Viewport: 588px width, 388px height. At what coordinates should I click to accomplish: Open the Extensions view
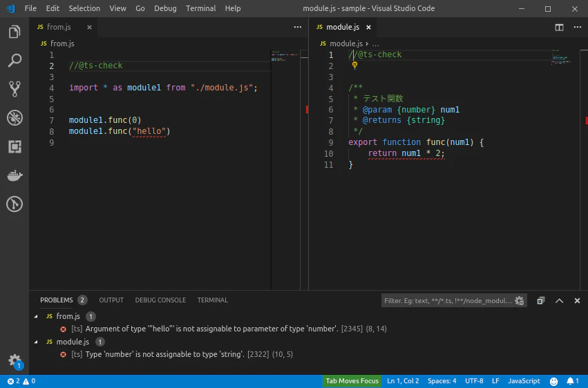pos(15,147)
